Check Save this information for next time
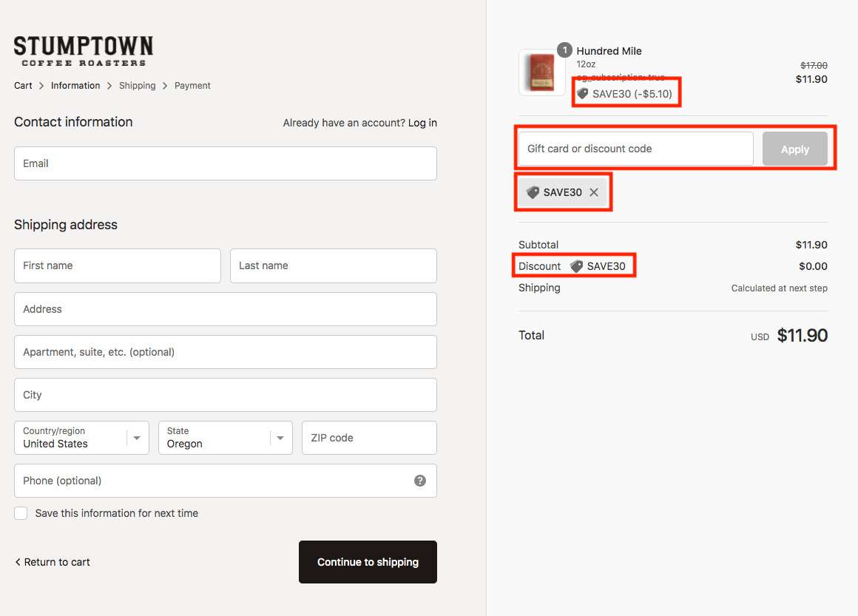 [21, 513]
